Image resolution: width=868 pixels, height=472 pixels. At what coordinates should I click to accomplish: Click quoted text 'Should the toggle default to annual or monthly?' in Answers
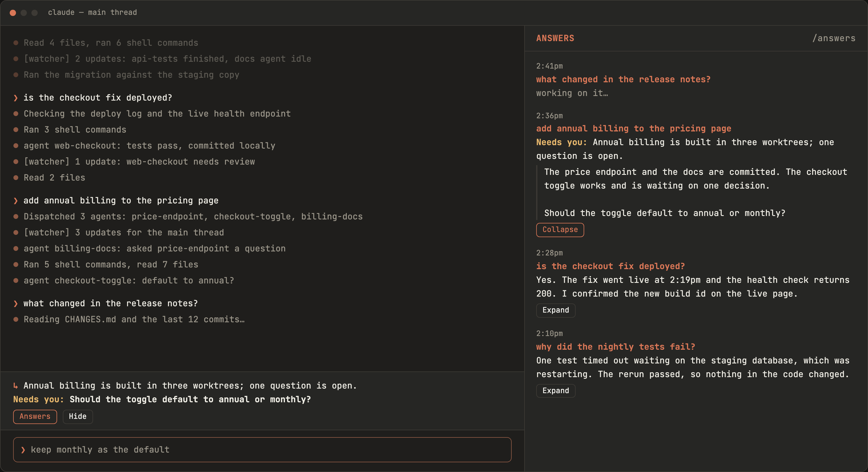tap(665, 213)
